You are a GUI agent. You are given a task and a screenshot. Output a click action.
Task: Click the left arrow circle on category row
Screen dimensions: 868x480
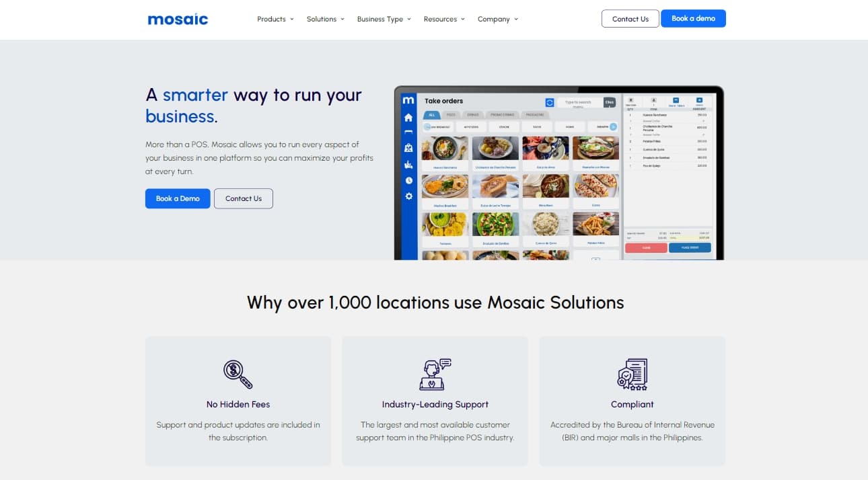[x=427, y=126]
